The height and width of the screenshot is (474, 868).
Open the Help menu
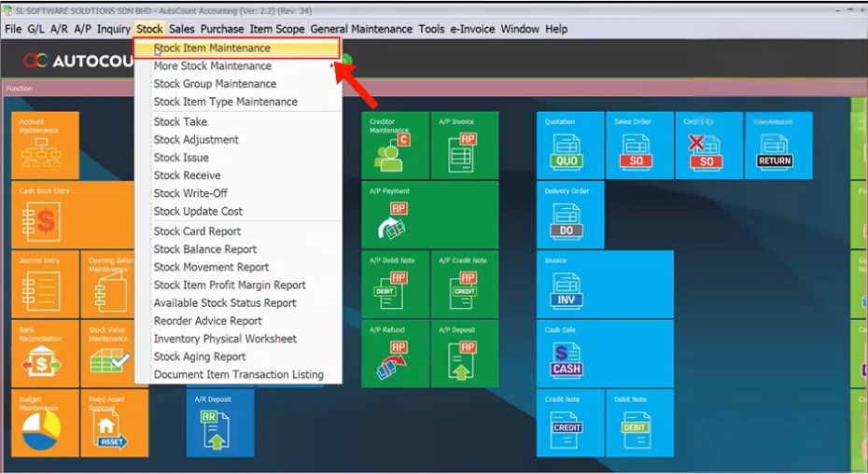(556, 29)
